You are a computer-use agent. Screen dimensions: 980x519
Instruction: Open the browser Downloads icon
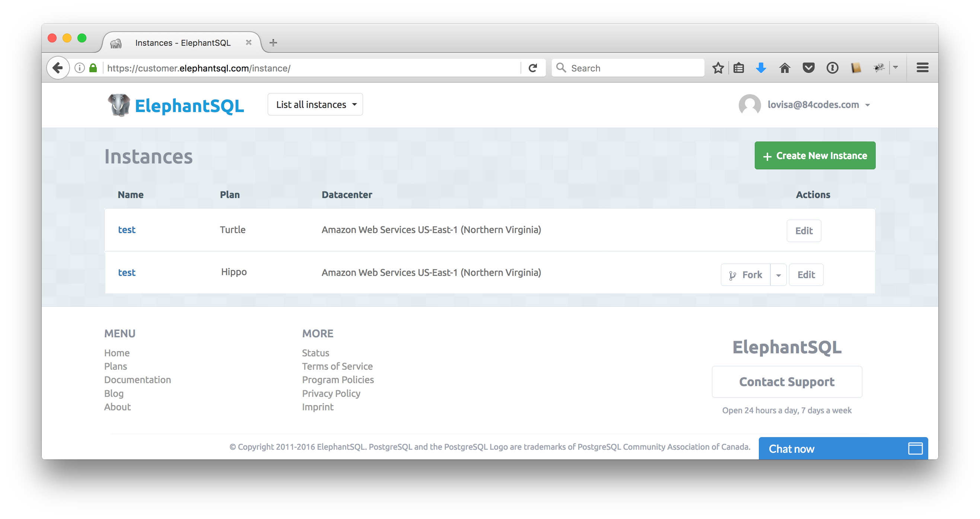(760, 68)
